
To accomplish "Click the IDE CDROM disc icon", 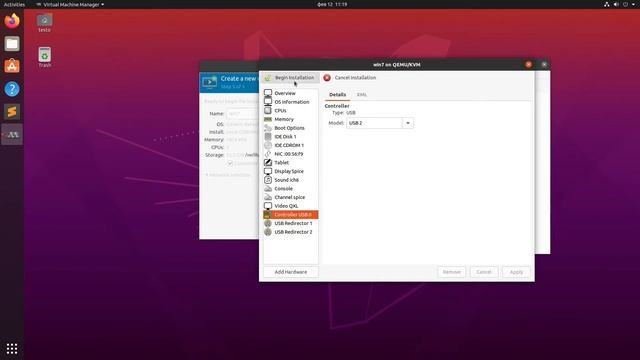I will pos(268,145).
